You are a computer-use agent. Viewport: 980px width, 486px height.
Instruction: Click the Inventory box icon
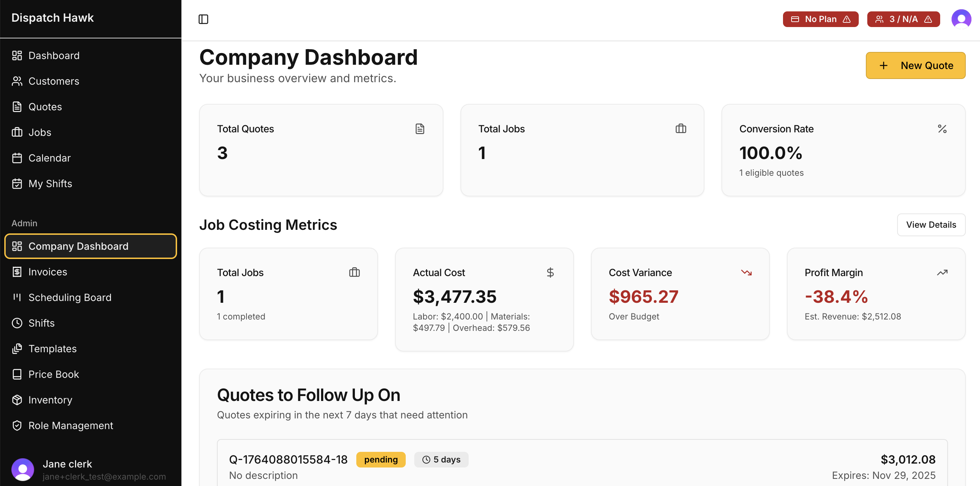(17, 400)
